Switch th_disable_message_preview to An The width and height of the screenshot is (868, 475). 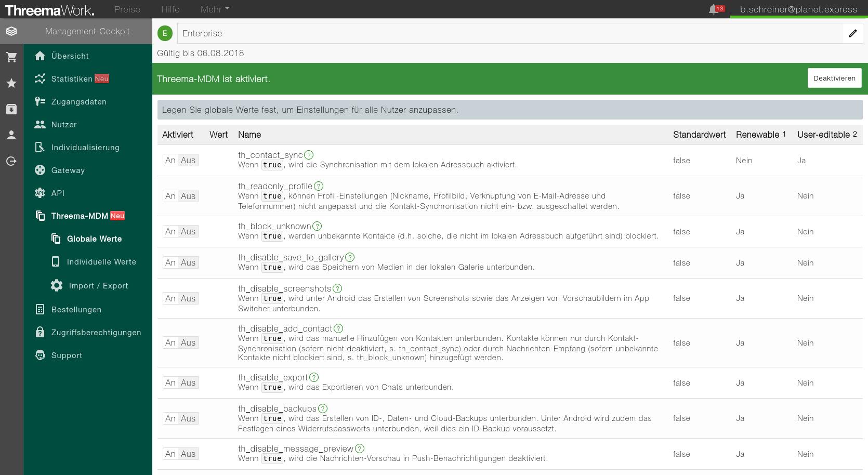pos(170,454)
